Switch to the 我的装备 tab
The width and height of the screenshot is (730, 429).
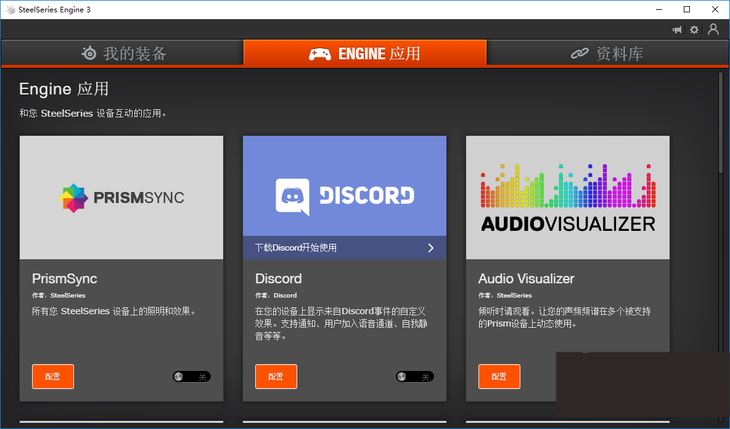tap(122, 54)
